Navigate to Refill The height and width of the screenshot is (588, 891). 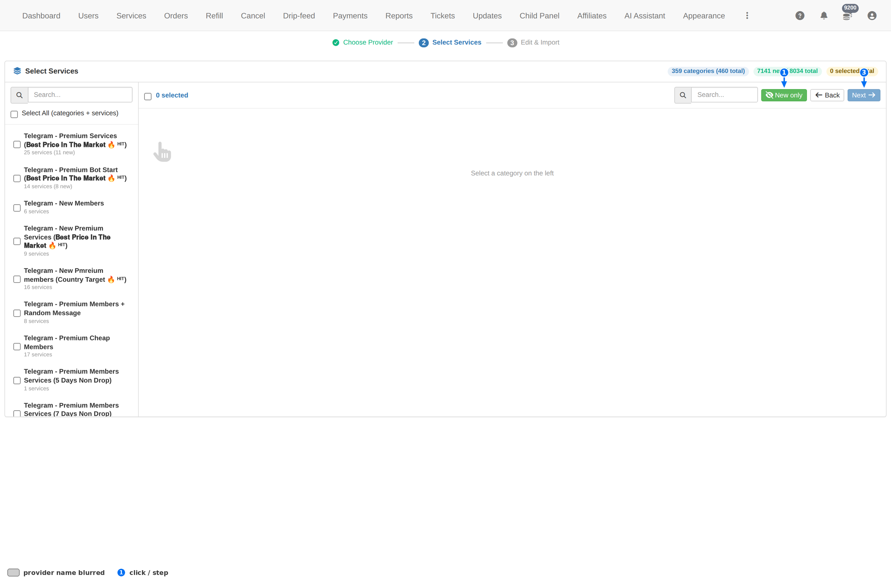(x=215, y=16)
